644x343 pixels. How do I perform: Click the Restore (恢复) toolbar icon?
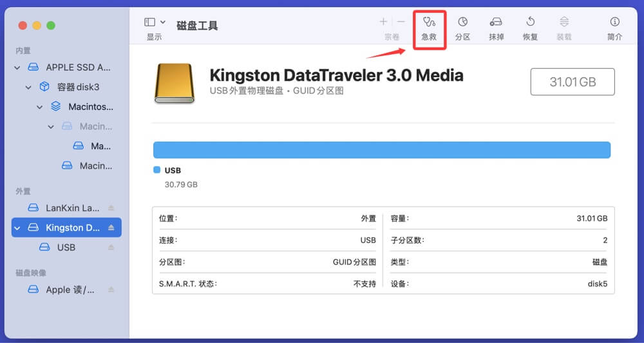tap(530, 22)
